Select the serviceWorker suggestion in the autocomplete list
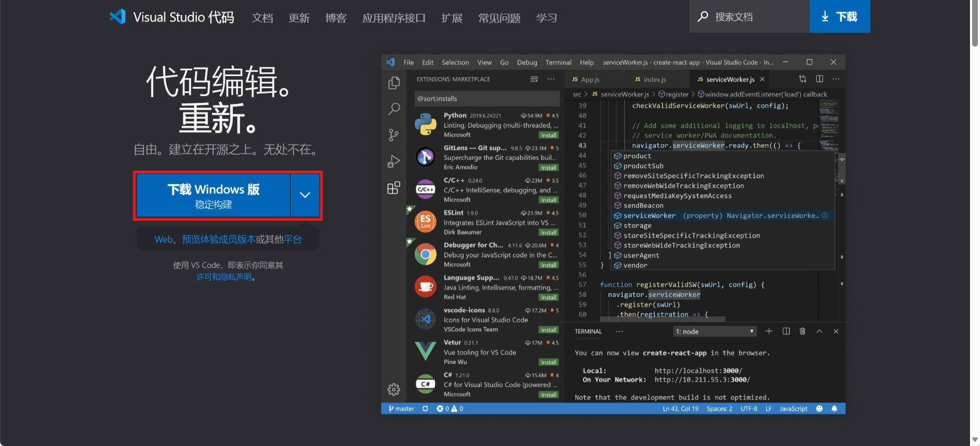 (722, 216)
